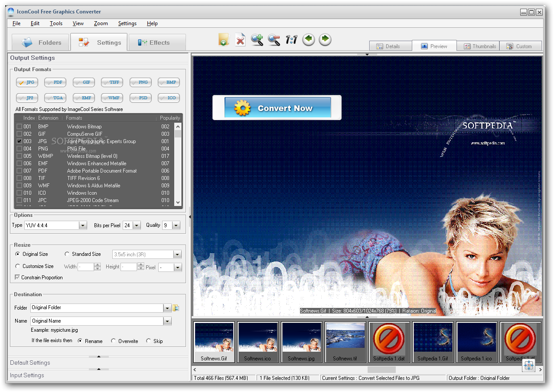Viewport: 554px width, 392px height.
Task: Open the 3.5x5 inch standard size dropdown
Action: point(177,255)
